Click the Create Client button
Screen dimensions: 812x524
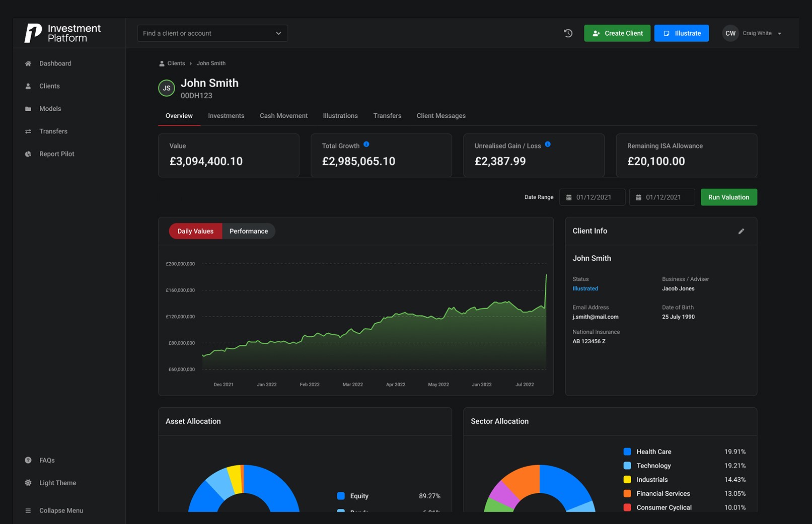pos(617,33)
